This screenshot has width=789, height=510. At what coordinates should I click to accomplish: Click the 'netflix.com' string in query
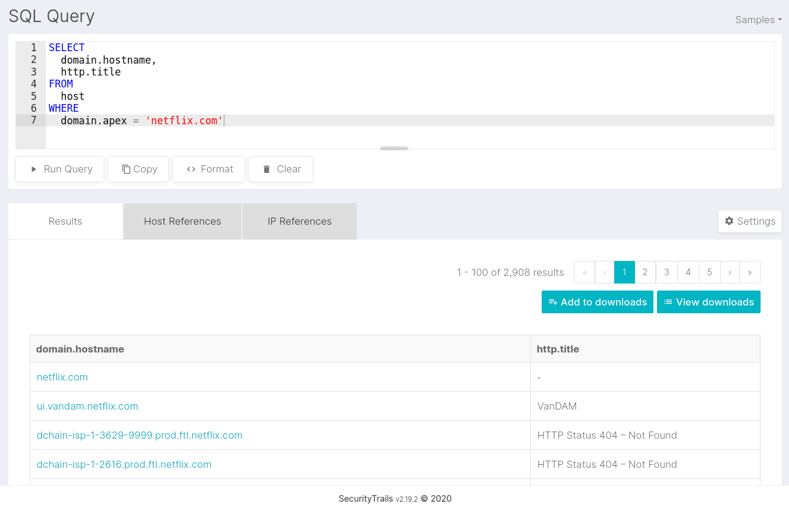pos(184,120)
